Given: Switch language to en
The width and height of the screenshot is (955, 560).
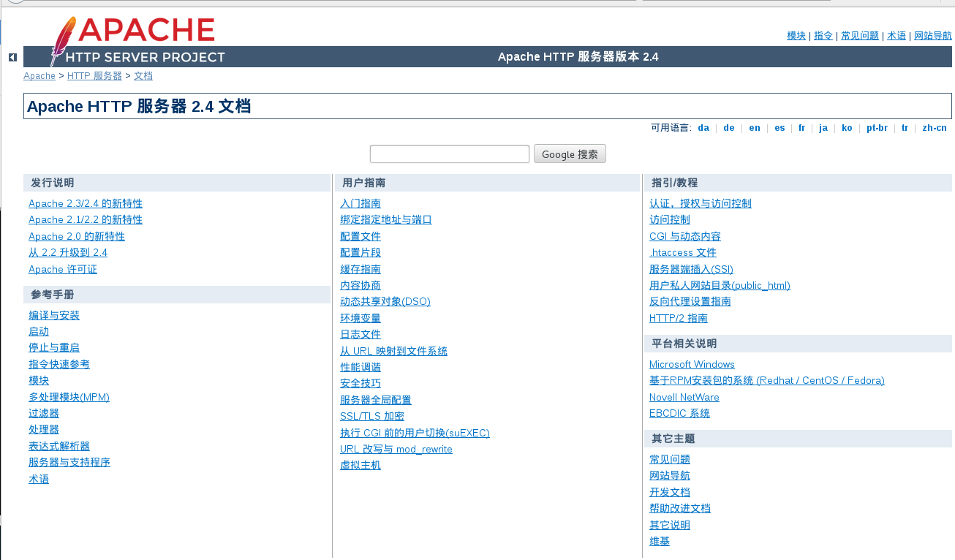Looking at the screenshot, I should pyautogui.click(x=755, y=128).
